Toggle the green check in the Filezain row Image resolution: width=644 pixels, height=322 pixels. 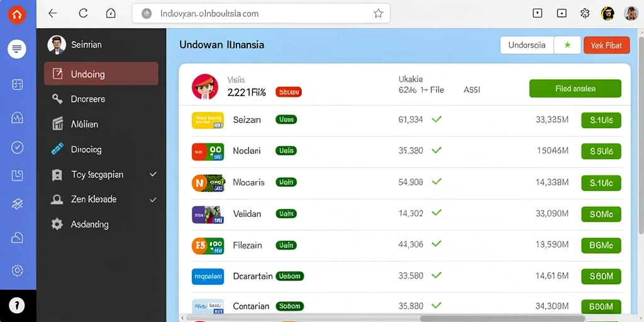(436, 243)
